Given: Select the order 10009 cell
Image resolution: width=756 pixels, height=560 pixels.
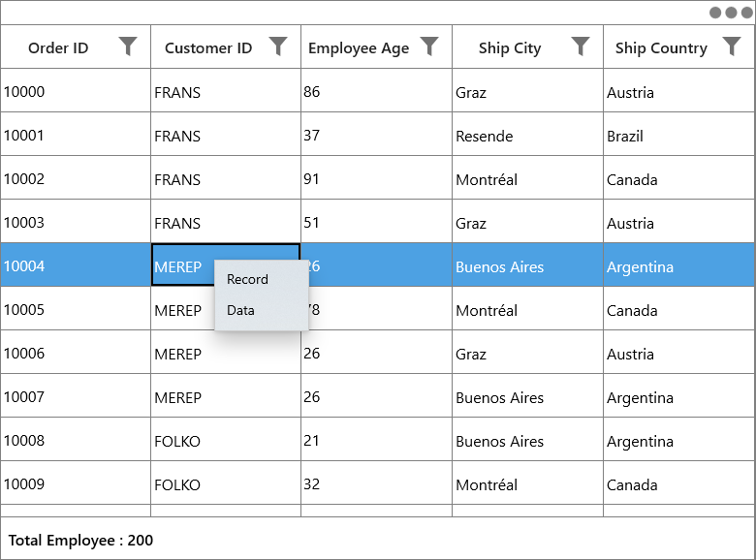Looking at the screenshot, I should pyautogui.click(x=76, y=482).
